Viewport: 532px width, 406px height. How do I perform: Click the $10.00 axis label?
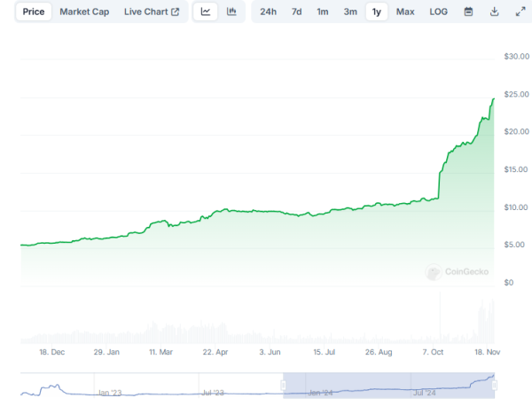516,207
